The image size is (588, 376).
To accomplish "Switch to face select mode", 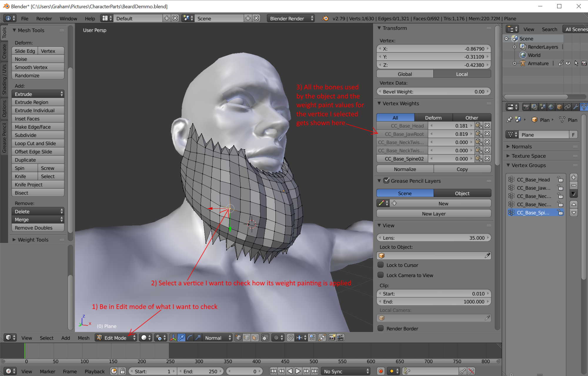I will (255, 338).
